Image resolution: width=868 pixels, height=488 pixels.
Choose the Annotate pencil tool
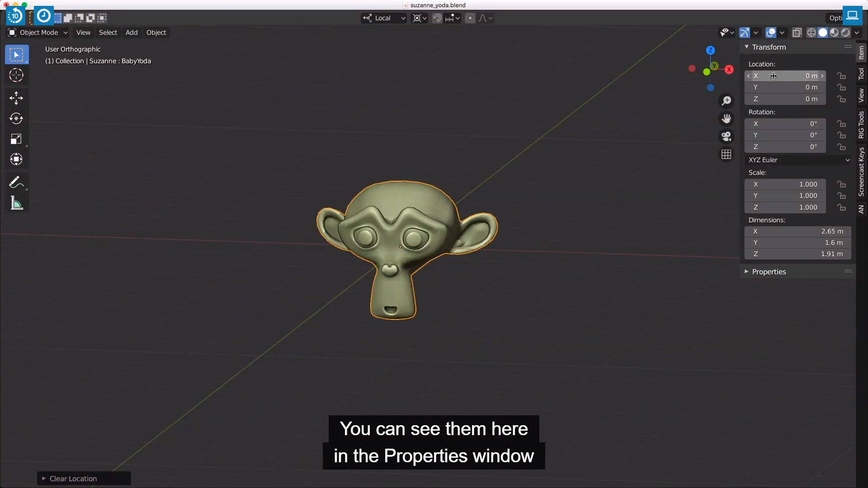click(16, 182)
